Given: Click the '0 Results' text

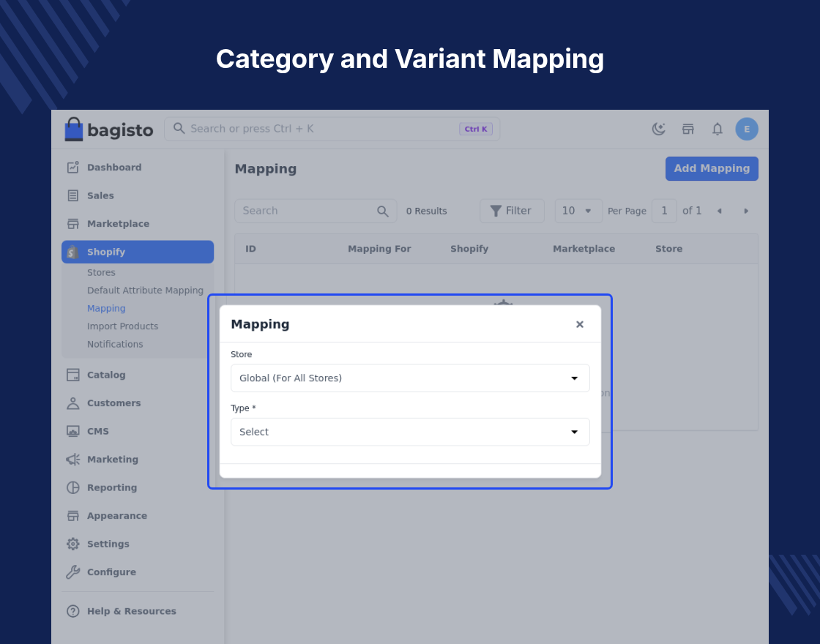Looking at the screenshot, I should tap(426, 211).
